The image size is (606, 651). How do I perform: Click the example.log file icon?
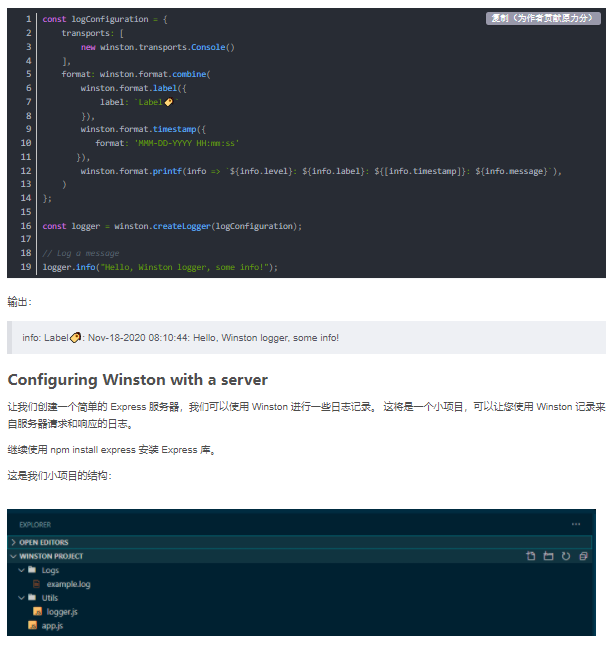coord(37,584)
